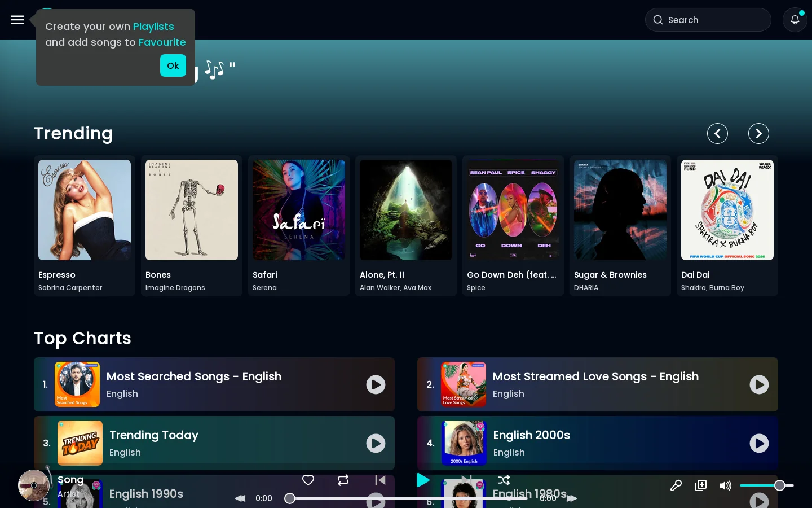Dismiss the playlist tip with Ok
Screen dimensions: 812x508
[x=173, y=65]
